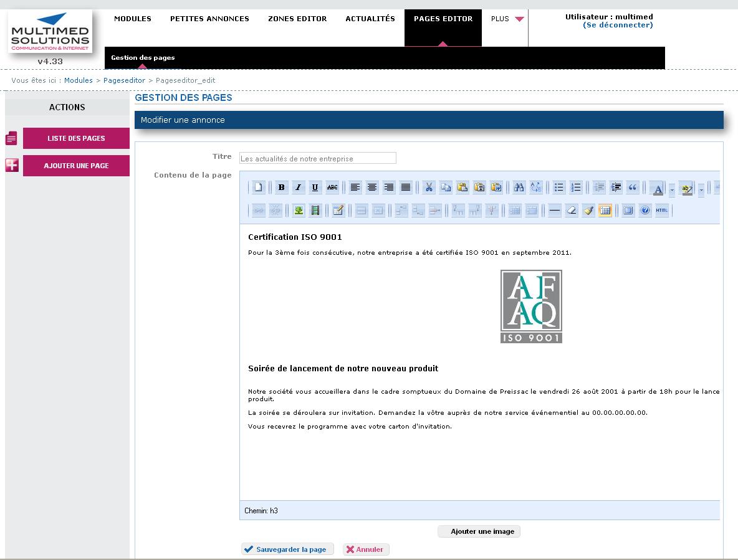Toggle fullscreen editor mode
Image resolution: width=738 pixels, height=560 pixels.
tap(628, 210)
